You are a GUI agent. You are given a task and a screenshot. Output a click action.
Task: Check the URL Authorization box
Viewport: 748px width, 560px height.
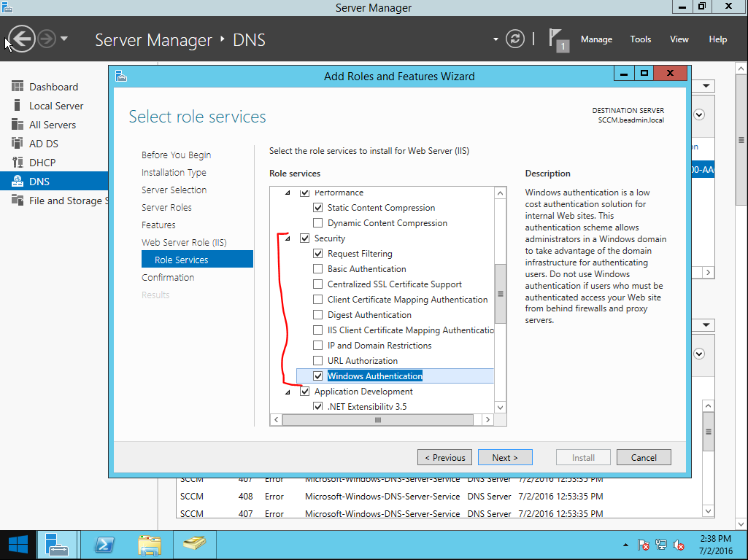(x=317, y=361)
